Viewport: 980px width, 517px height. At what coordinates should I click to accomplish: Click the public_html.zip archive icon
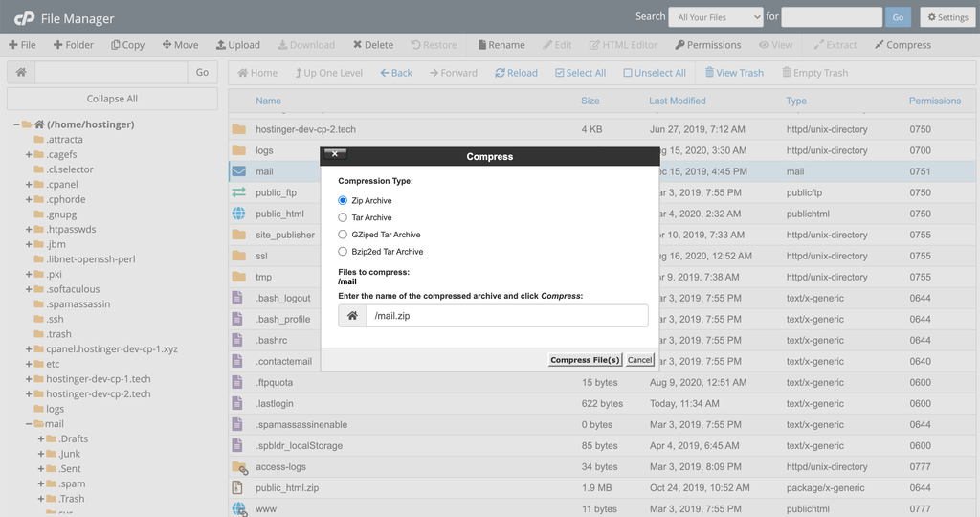[237, 487]
